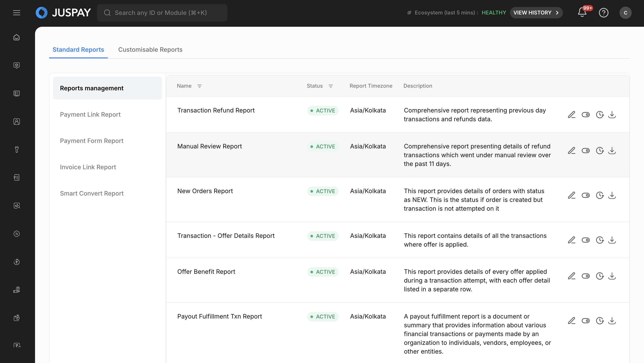Switch to the Customisable Reports tab

tap(150, 50)
